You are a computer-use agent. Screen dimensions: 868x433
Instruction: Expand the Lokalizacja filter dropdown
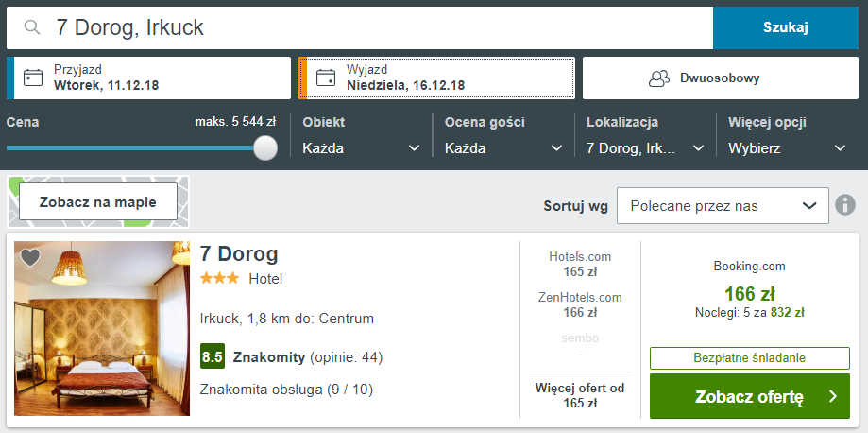point(645,148)
